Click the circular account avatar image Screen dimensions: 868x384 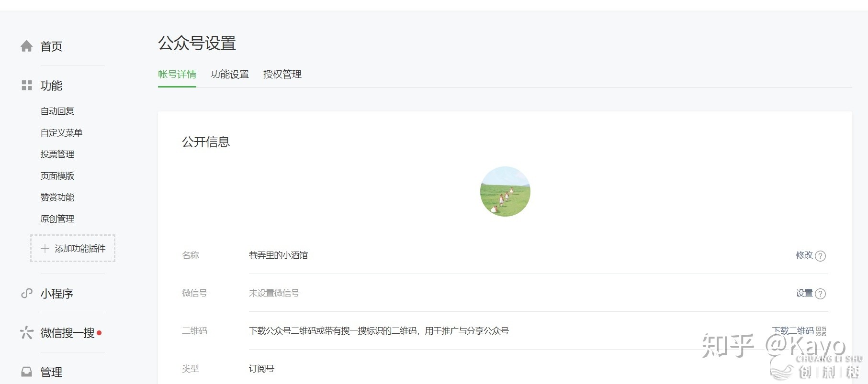coord(505,191)
